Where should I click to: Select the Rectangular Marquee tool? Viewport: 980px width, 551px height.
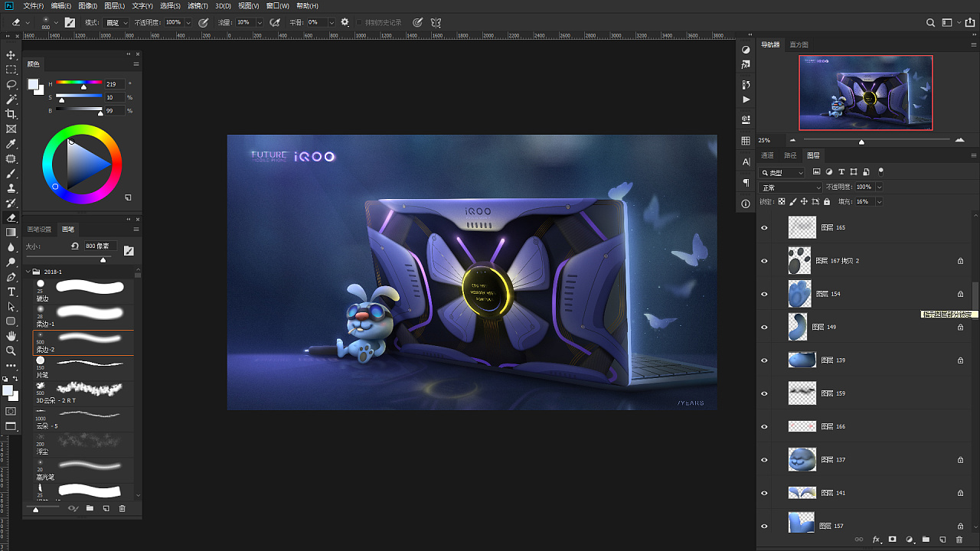coord(11,70)
